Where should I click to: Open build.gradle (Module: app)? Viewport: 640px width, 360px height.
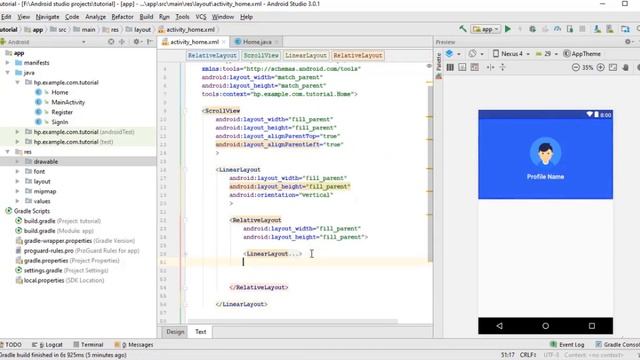[58, 231]
